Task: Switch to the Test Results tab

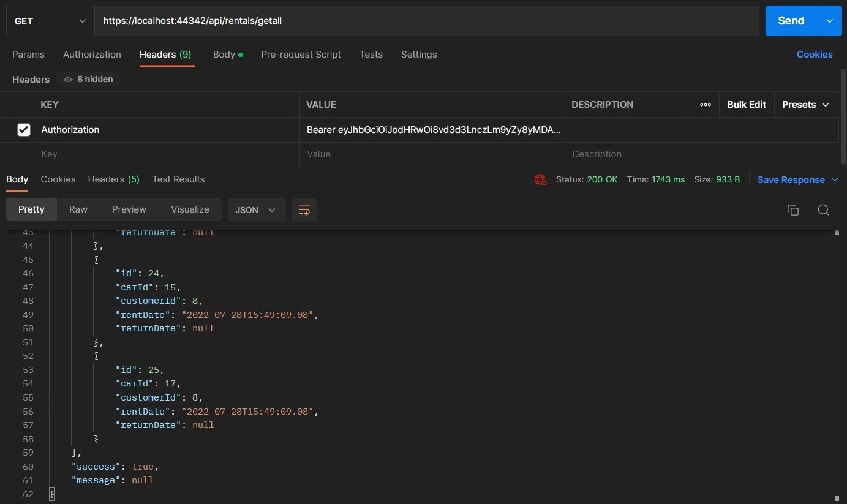Action: pos(178,179)
